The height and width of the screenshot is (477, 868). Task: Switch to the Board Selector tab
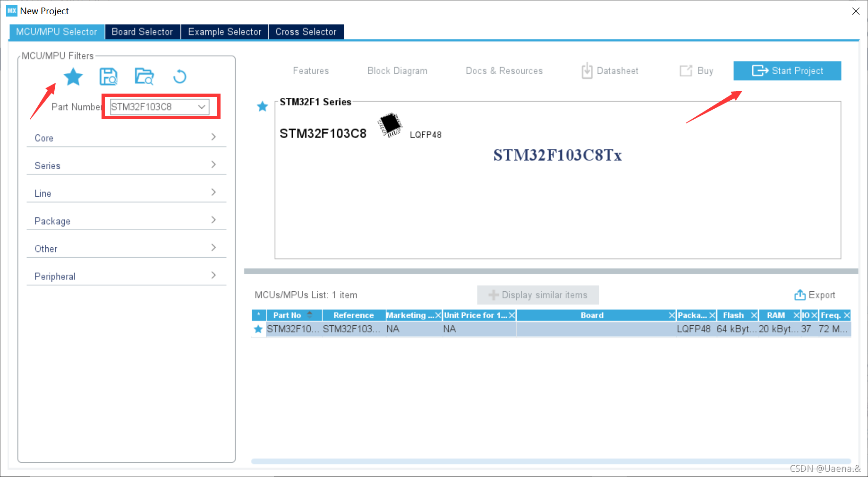click(143, 32)
